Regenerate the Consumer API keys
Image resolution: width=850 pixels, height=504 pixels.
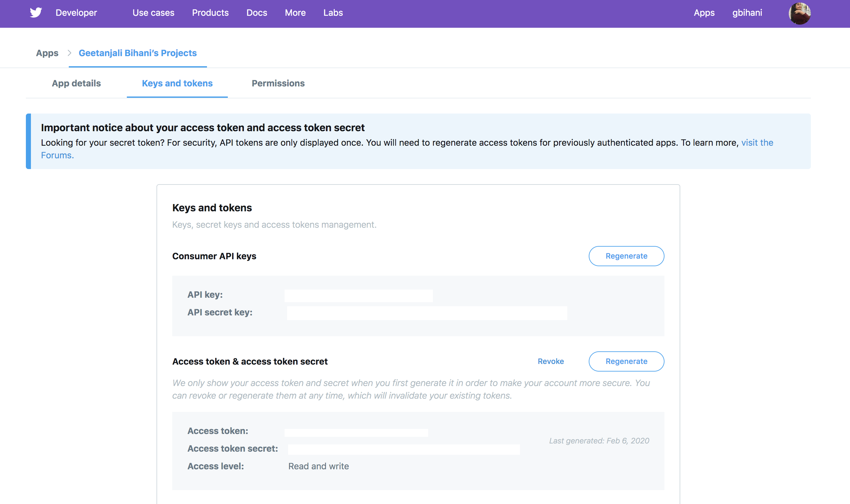point(626,256)
